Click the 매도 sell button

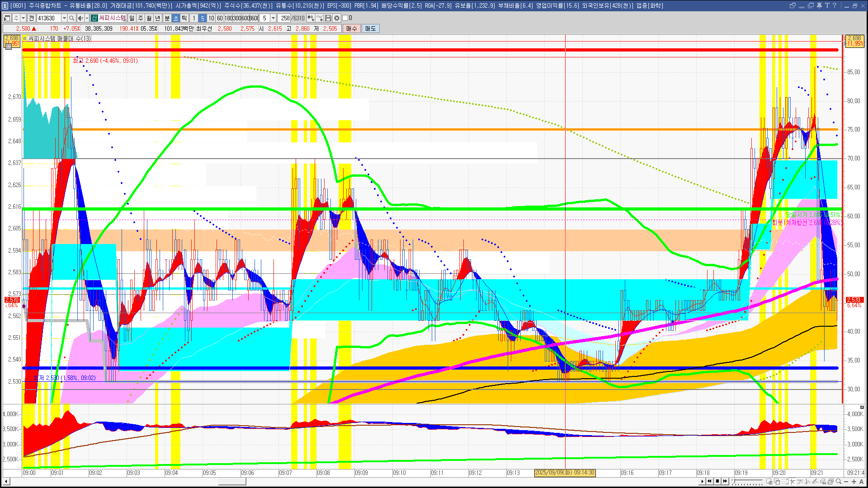pos(371,28)
